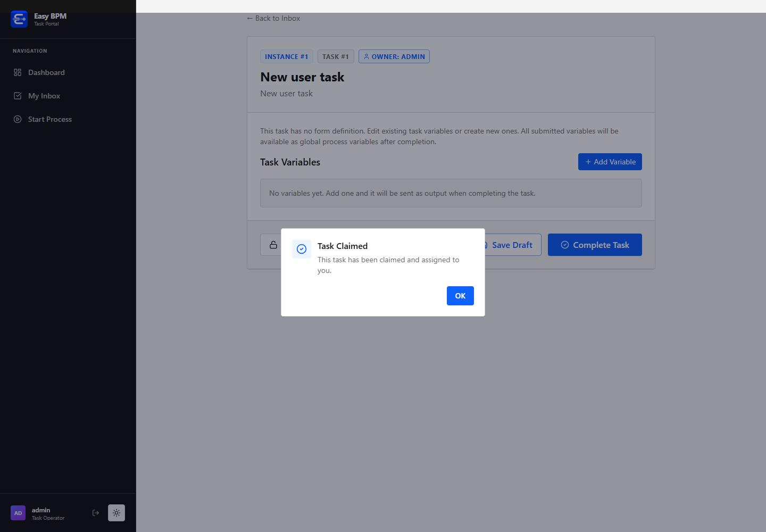Click the logout icon next to admin
Image resolution: width=766 pixels, height=532 pixels.
coord(96,513)
